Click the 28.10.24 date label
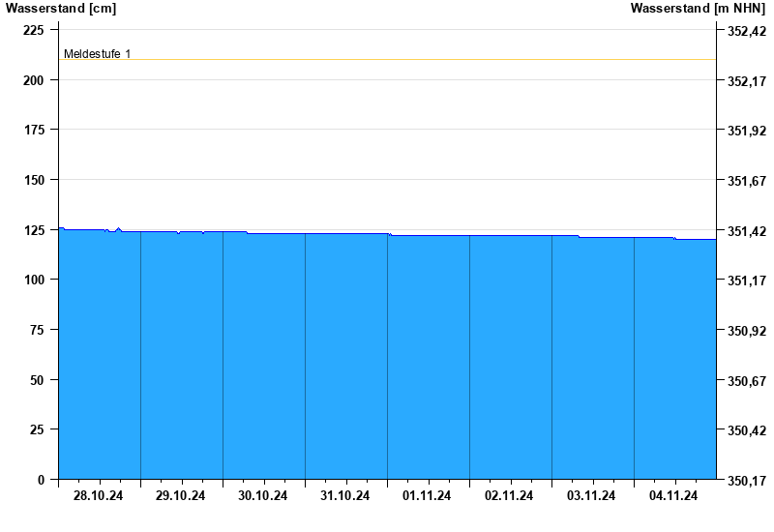 tap(99, 496)
